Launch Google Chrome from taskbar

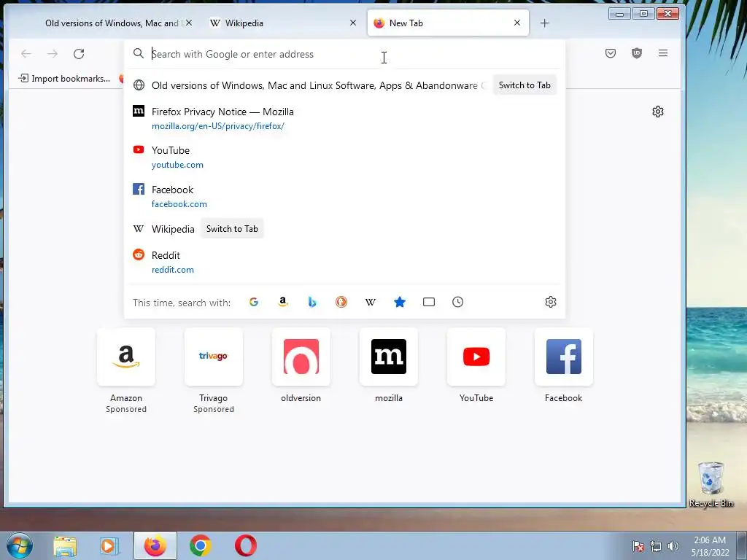pyautogui.click(x=201, y=545)
